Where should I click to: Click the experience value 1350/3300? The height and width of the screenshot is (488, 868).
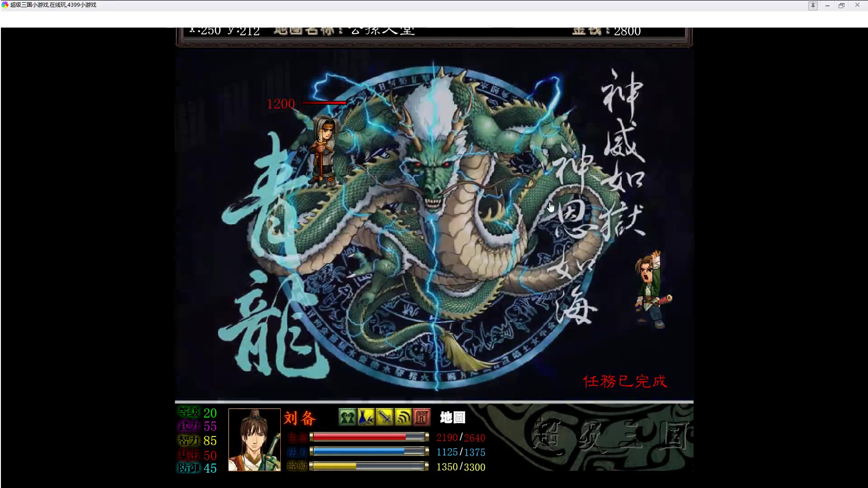point(461,467)
